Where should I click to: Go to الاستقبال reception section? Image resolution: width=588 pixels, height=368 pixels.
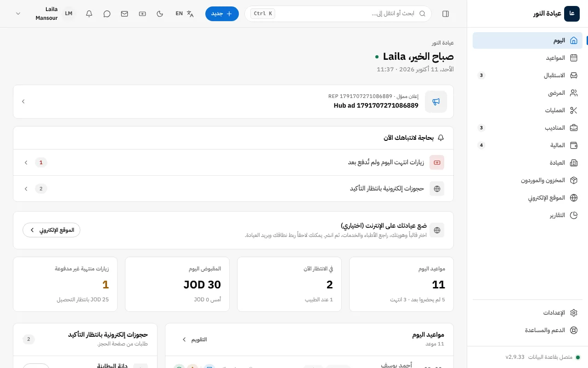point(527,75)
